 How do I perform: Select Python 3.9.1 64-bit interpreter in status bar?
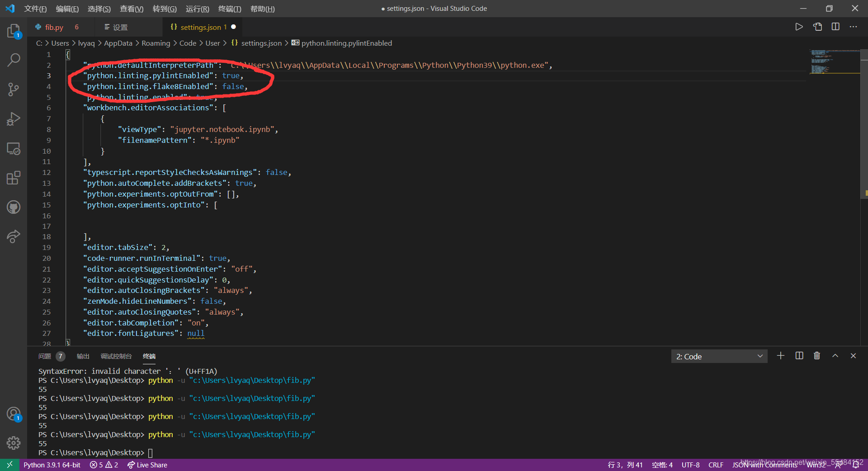[x=52, y=465]
